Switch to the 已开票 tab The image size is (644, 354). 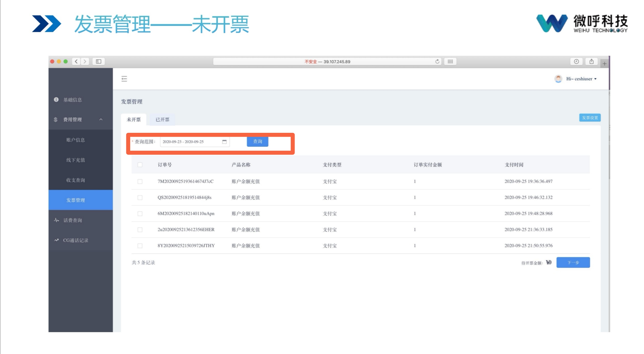click(x=162, y=120)
